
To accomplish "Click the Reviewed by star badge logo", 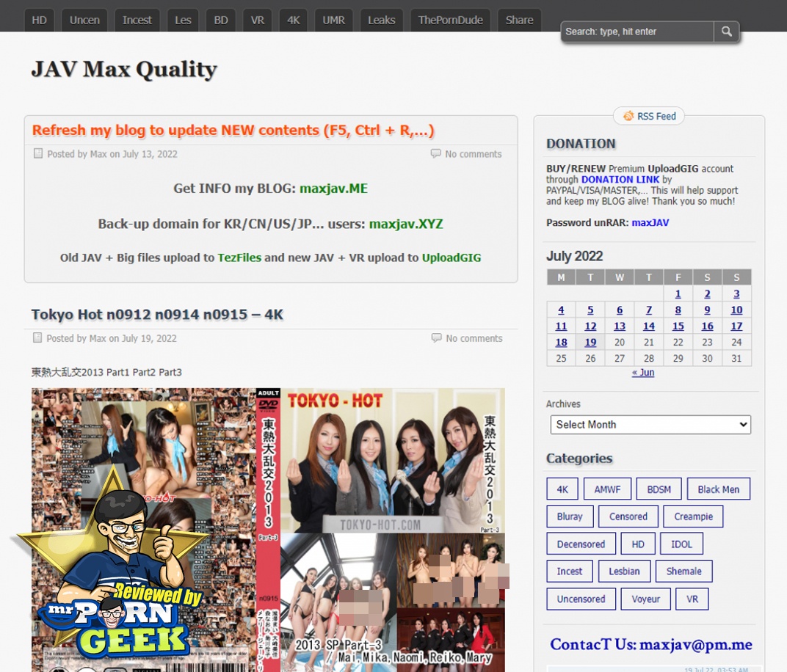I will 110,572.
